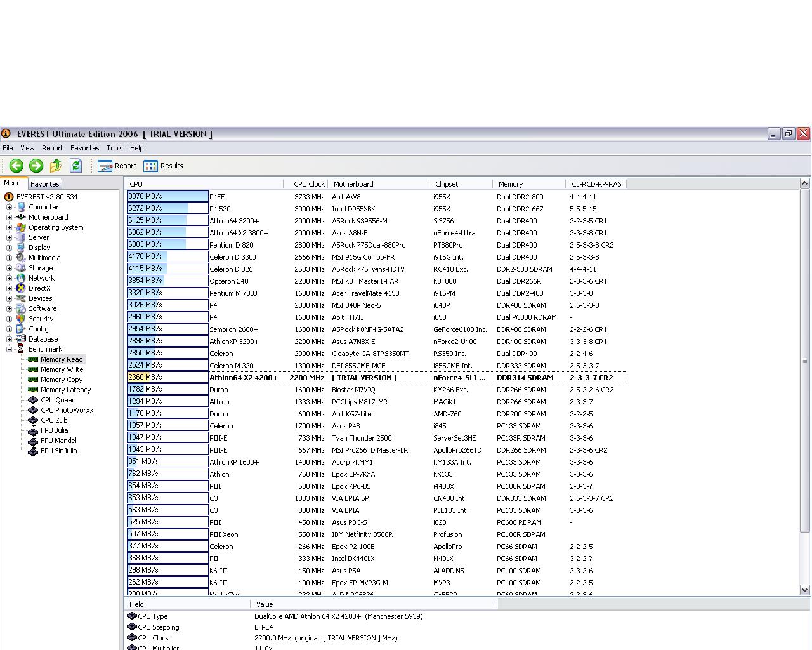Screen dimensions: 812x650
Task: Click the 6272 MB/s P4 530 bar
Action: pyautogui.click(x=167, y=209)
